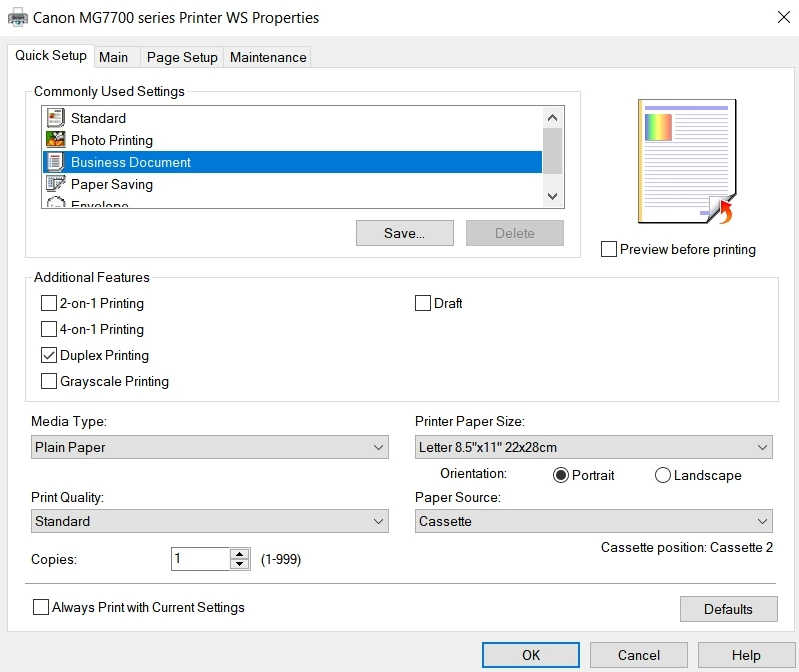Switch to the Quick Setup tab

51,56
